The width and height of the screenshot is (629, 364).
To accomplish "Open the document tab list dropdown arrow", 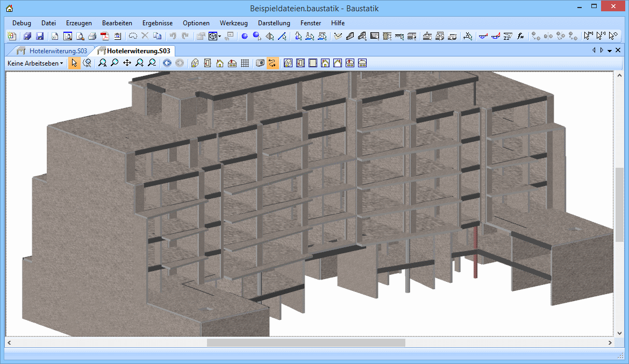I will click(x=610, y=51).
